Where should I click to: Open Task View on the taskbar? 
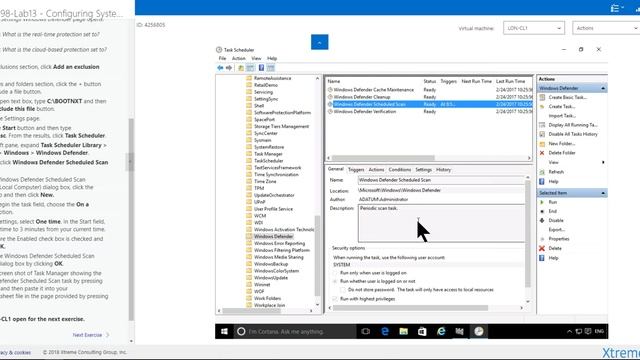(366, 331)
